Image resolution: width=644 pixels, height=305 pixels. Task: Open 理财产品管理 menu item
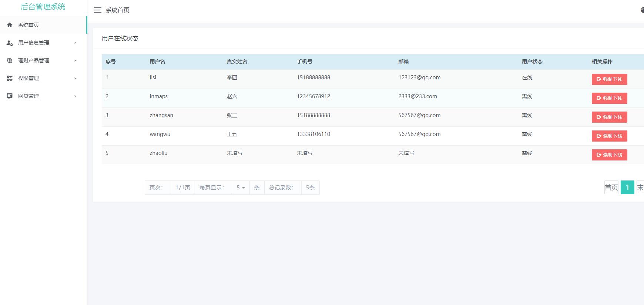[43, 60]
